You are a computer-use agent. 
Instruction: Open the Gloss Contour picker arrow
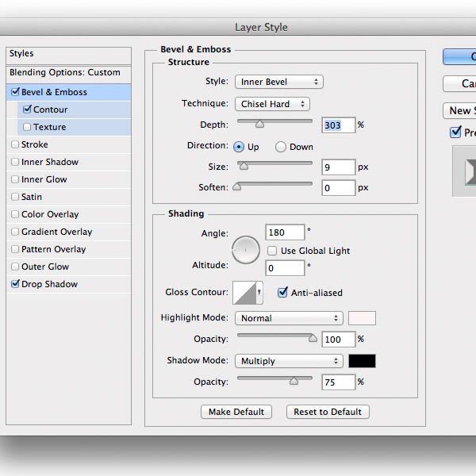click(x=259, y=293)
